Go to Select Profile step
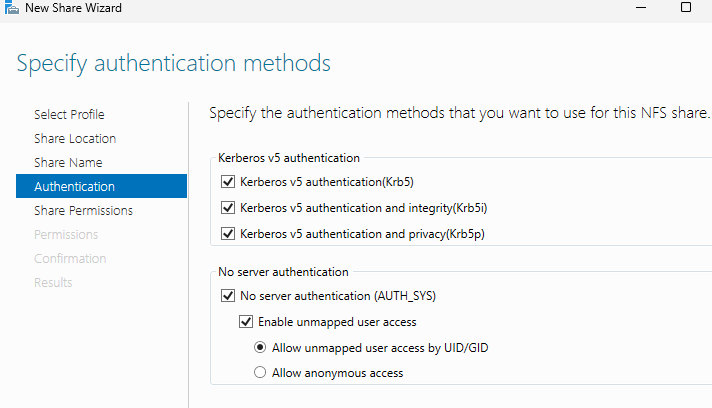 [69, 114]
